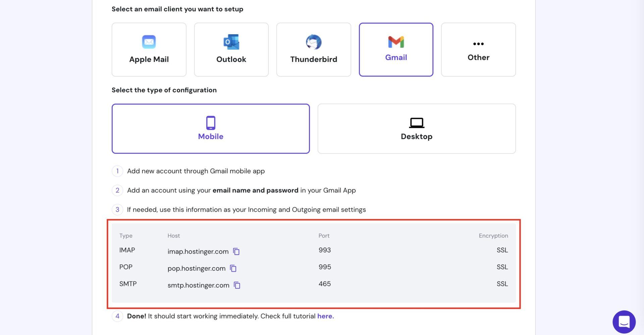Click the imap.hostinger.com host text
The image size is (644, 335).
(198, 252)
